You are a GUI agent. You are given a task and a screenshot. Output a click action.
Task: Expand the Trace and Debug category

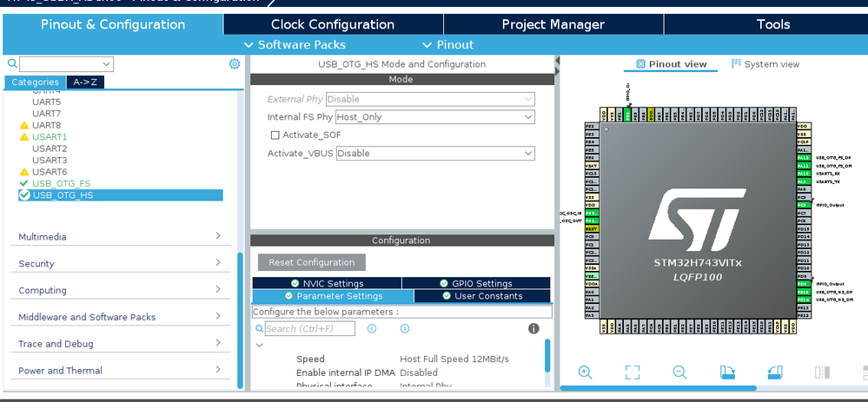[x=120, y=343]
